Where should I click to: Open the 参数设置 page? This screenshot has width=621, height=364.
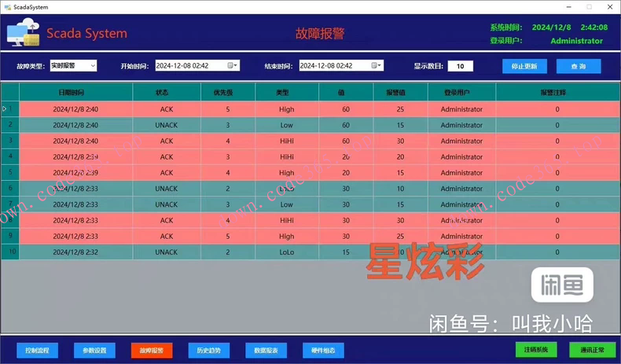pos(94,351)
